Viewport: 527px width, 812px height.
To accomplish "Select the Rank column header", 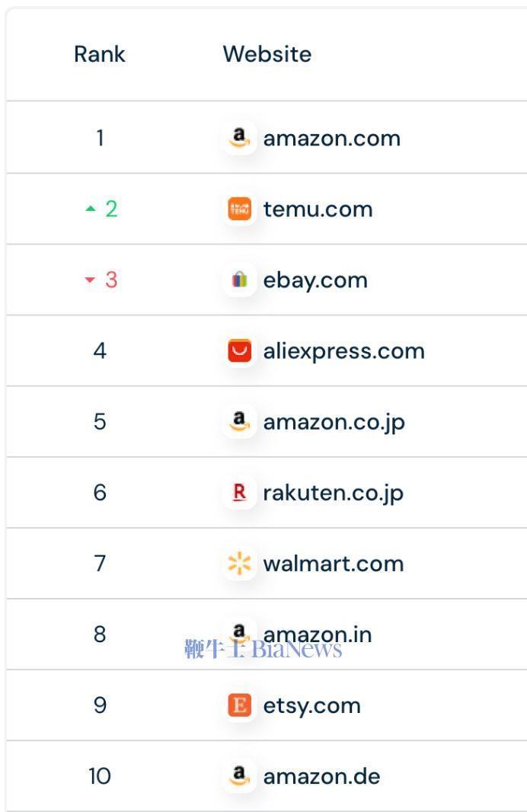I will (100, 54).
